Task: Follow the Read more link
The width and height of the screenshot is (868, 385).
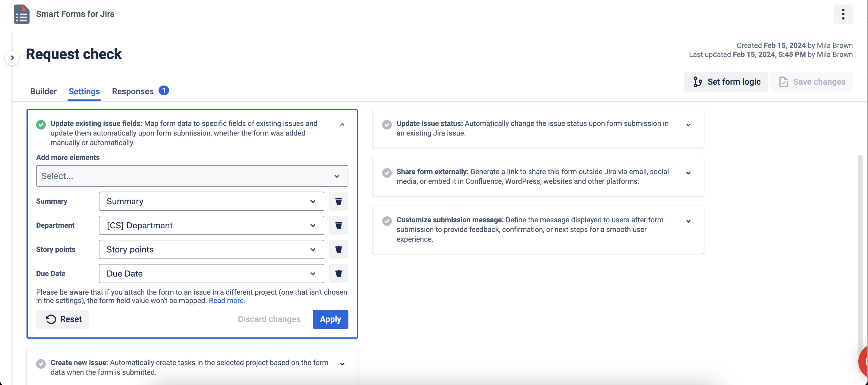Action: pyautogui.click(x=227, y=301)
